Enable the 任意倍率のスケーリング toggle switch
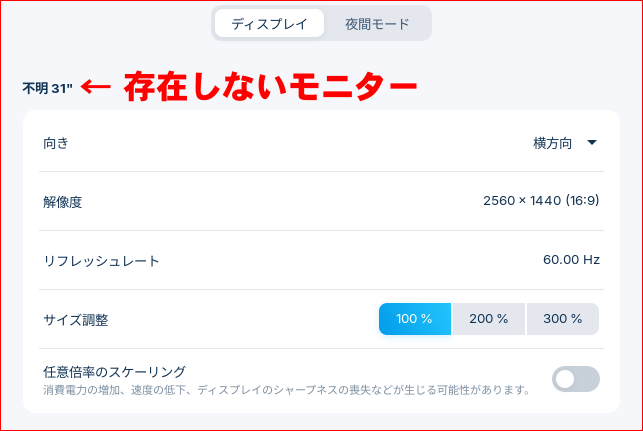643x431 pixels. pos(576,379)
